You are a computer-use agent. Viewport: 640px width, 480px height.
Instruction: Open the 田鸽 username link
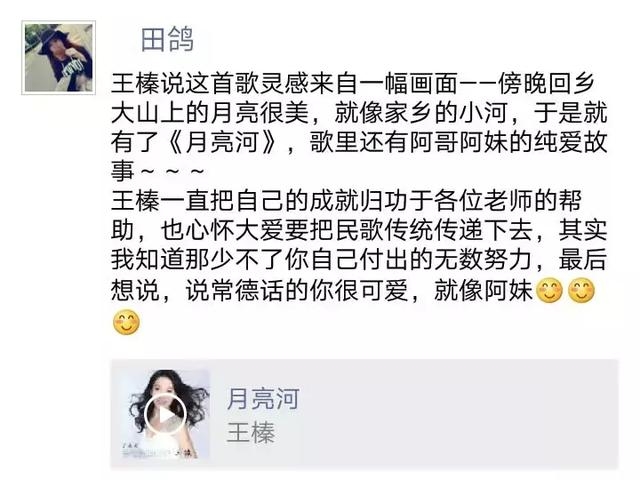pyautogui.click(x=167, y=40)
